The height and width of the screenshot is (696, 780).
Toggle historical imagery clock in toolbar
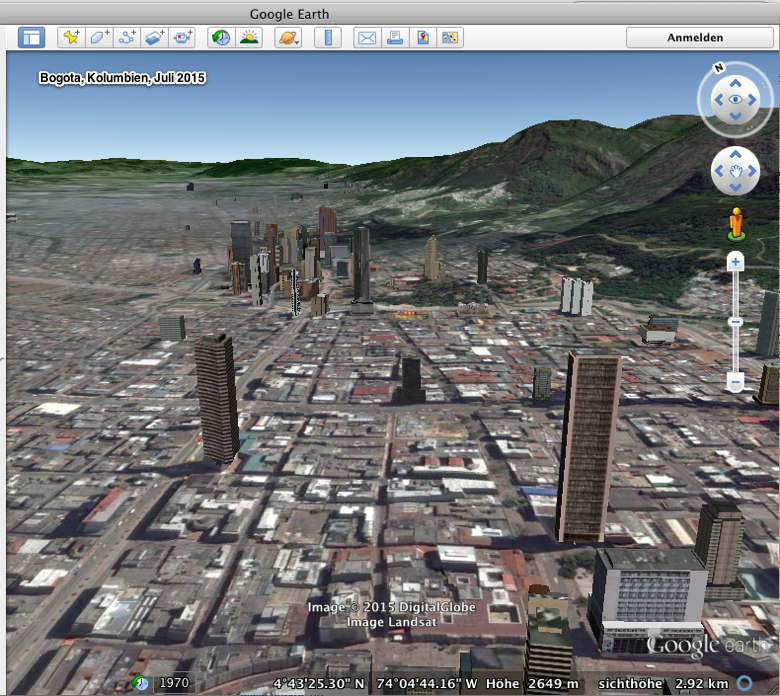point(221,38)
